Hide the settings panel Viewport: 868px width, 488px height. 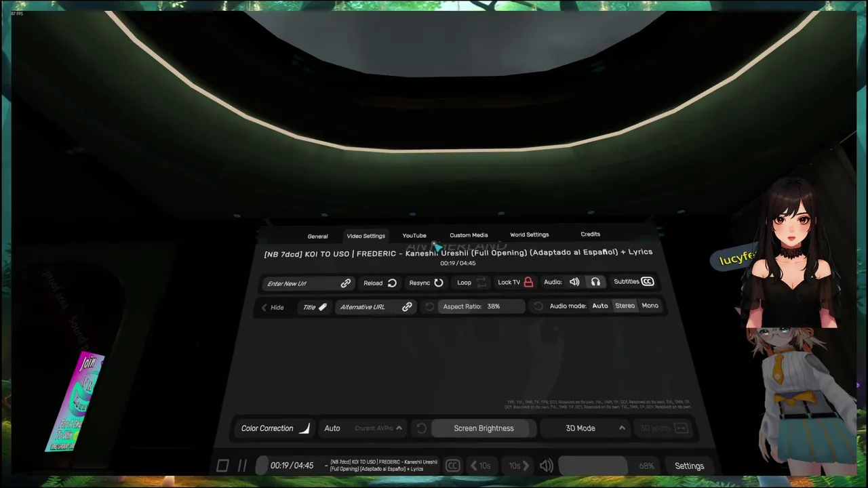click(273, 307)
